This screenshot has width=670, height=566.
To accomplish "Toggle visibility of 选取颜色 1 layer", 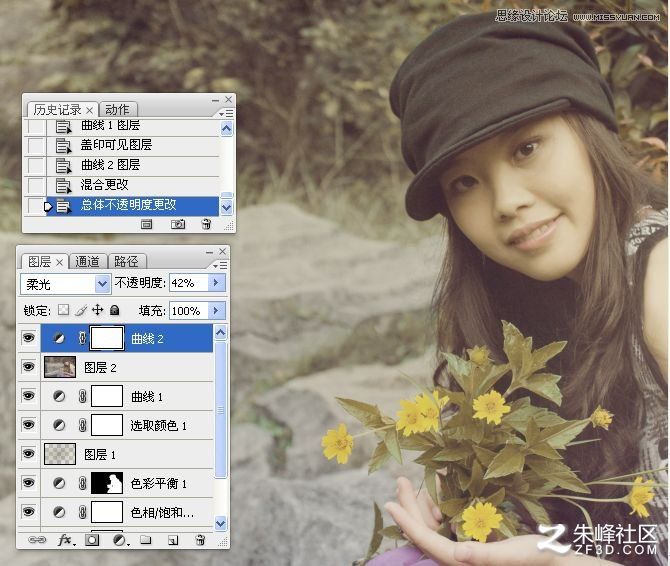I will pyautogui.click(x=29, y=425).
